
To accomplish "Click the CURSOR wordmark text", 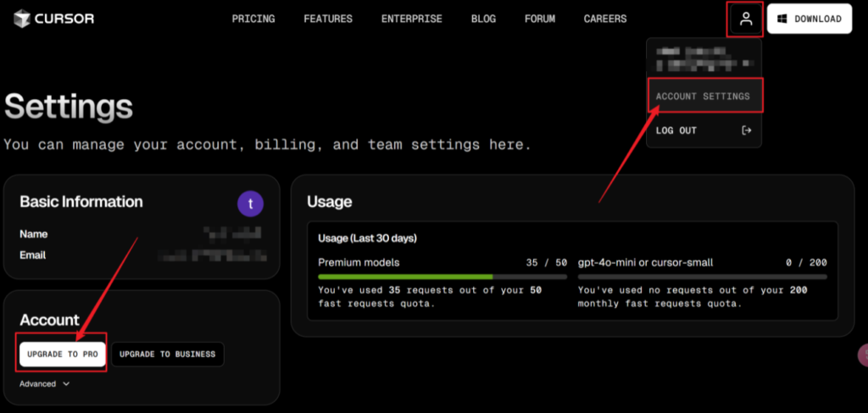I will pos(64,19).
